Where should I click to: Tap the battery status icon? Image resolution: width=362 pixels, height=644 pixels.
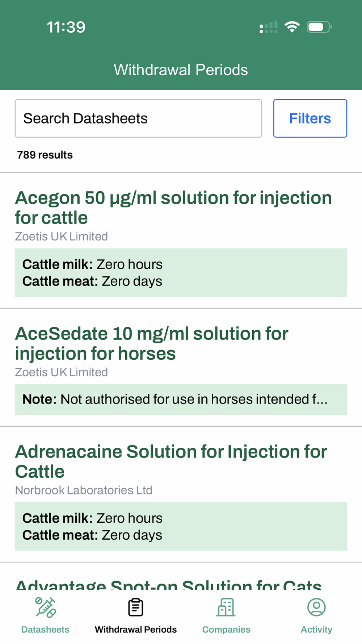click(x=319, y=27)
